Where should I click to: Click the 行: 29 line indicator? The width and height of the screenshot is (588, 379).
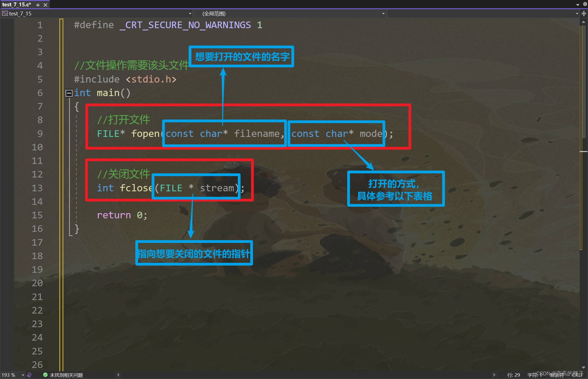pyautogui.click(x=513, y=375)
